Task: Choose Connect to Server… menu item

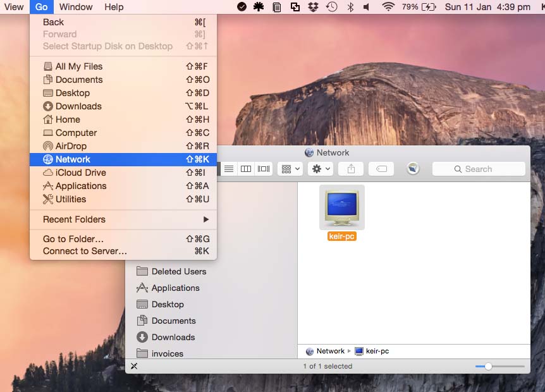Action: pyautogui.click(x=123, y=251)
